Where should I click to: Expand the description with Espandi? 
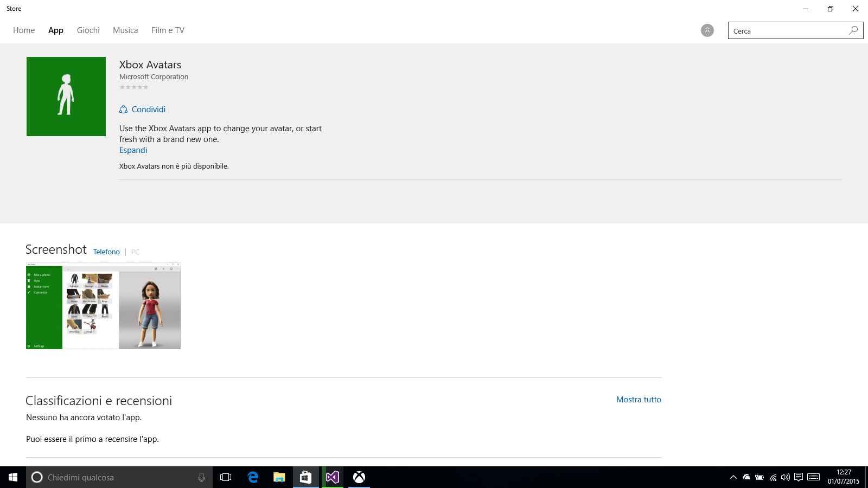pyautogui.click(x=133, y=150)
